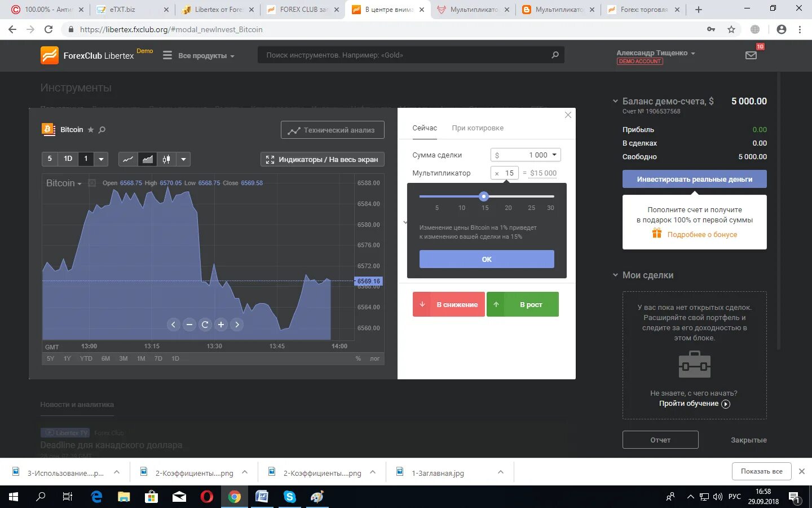Open the Все продукты dropdown
Viewport: 812px width, 508px height.
206,56
